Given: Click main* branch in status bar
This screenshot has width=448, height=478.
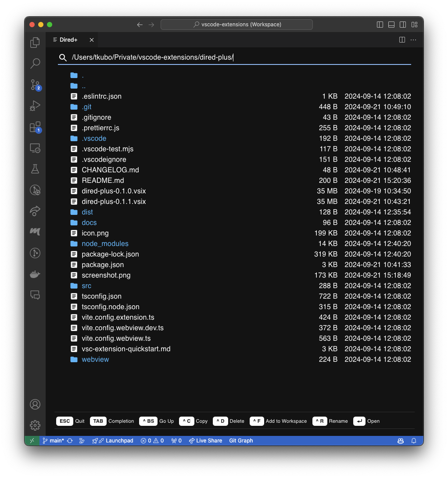Looking at the screenshot, I should [54, 440].
